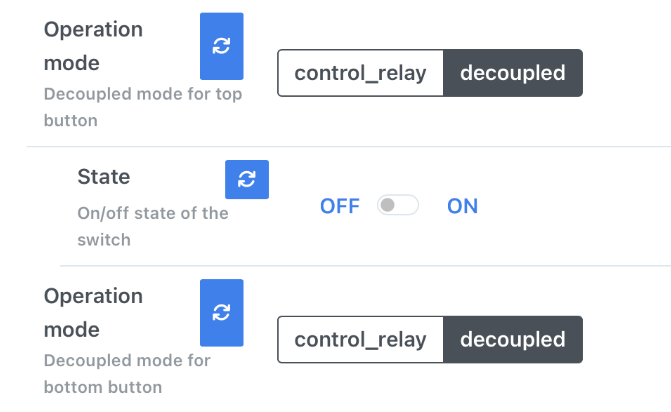671x412 pixels.
Task: Click 'On/off state of the switch' description
Action: click(x=153, y=226)
